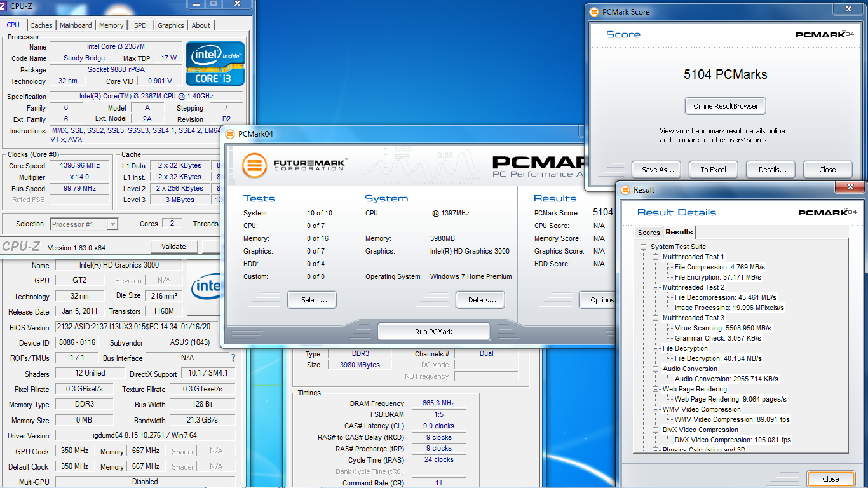Collapse the WMV Video Compression node
This screenshot has height=488, width=868.
point(656,409)
